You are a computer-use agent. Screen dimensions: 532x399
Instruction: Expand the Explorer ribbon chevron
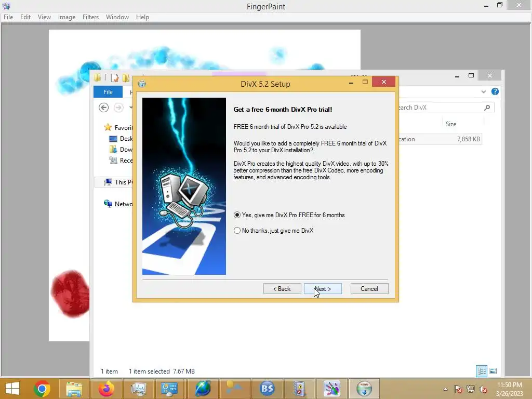point(484,91)
